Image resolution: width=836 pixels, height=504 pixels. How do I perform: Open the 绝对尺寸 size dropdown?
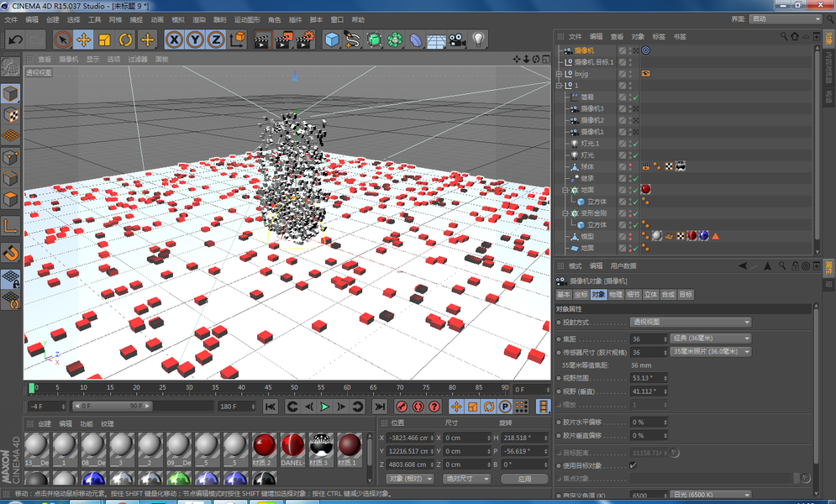(466, 479)
